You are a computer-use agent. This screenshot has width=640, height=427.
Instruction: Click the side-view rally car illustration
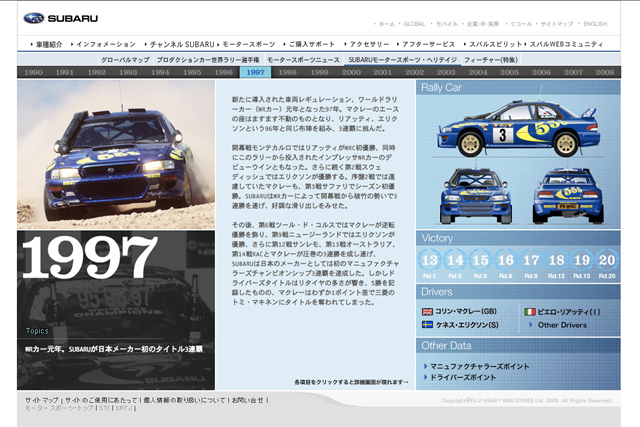[518, 129]
